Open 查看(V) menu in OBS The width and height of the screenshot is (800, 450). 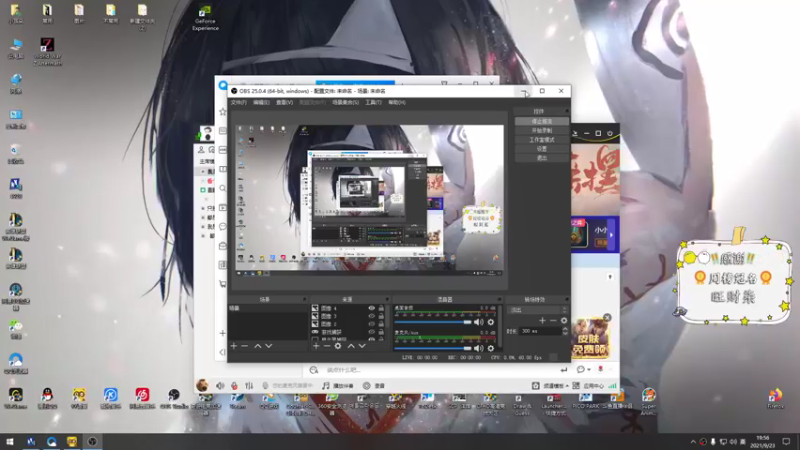tap(284, 103)
